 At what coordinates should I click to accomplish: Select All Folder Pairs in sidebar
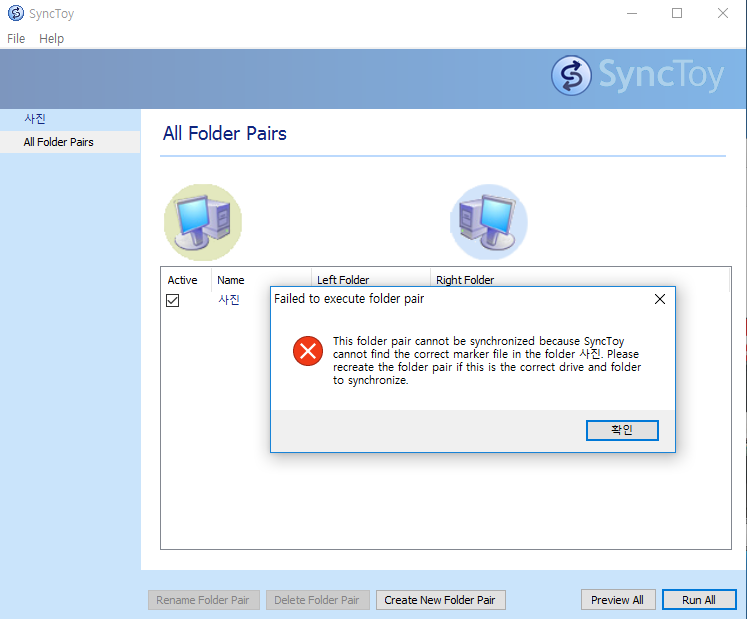point(70,142)
